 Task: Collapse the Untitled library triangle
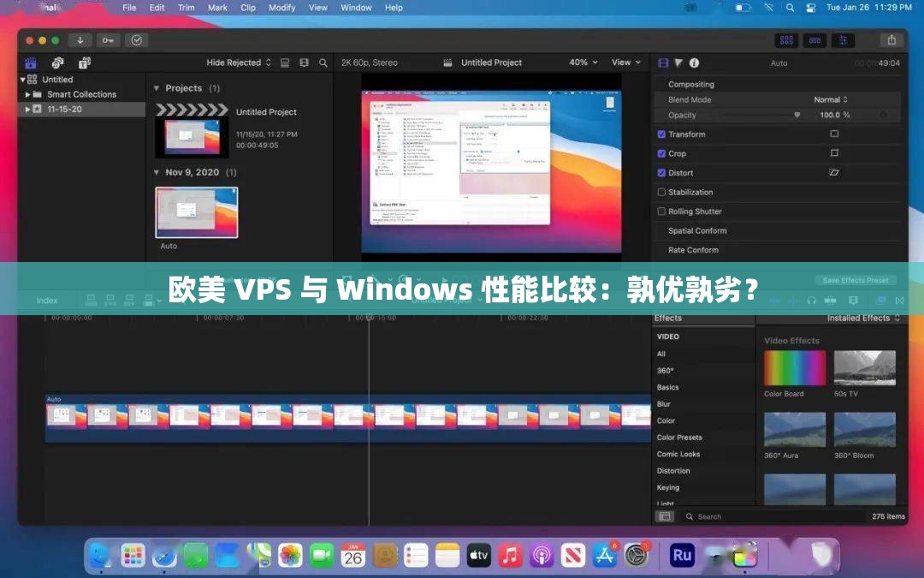[23, 80]
